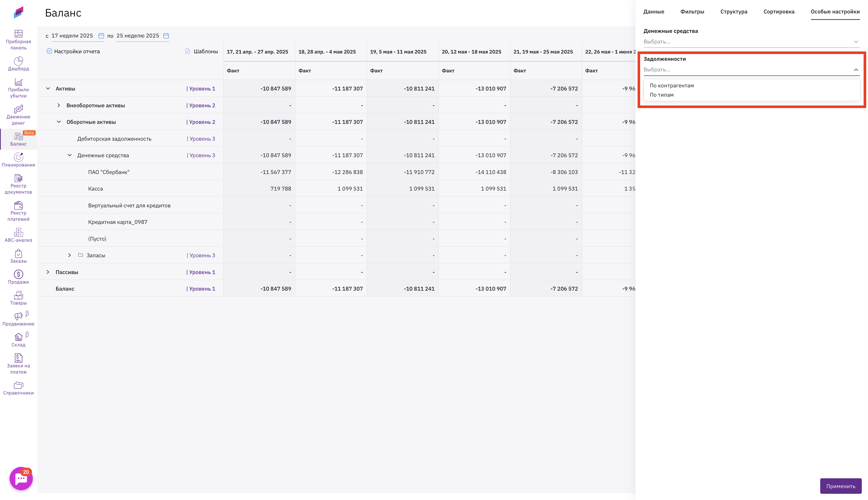Open Продажи dollar icon
Viewport: 868px width, 500px height.
[19, 274]
